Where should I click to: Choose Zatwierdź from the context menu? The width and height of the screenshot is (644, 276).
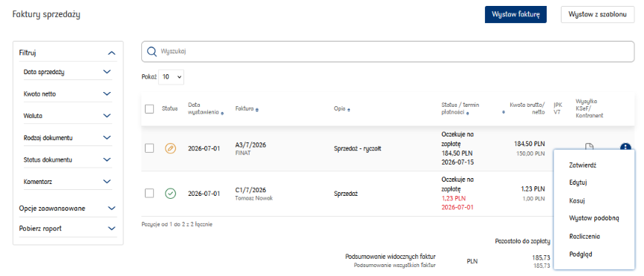(582, 165)
